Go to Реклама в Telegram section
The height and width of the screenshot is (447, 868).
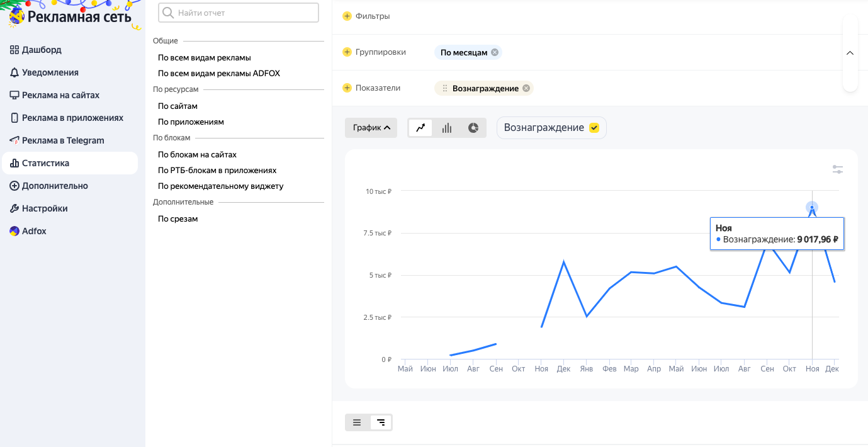(x=63, y=140)
